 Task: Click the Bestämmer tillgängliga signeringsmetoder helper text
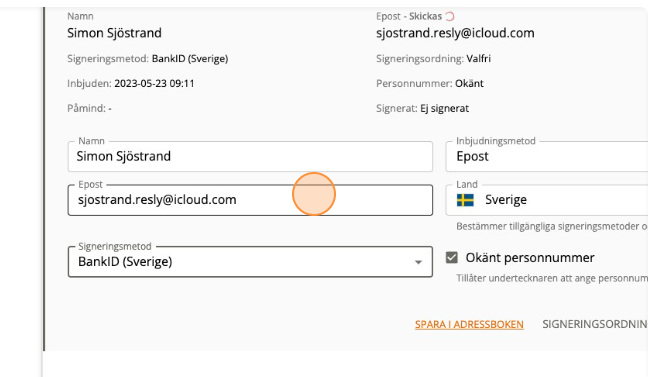pyautogui.click(x=552, y=227)
